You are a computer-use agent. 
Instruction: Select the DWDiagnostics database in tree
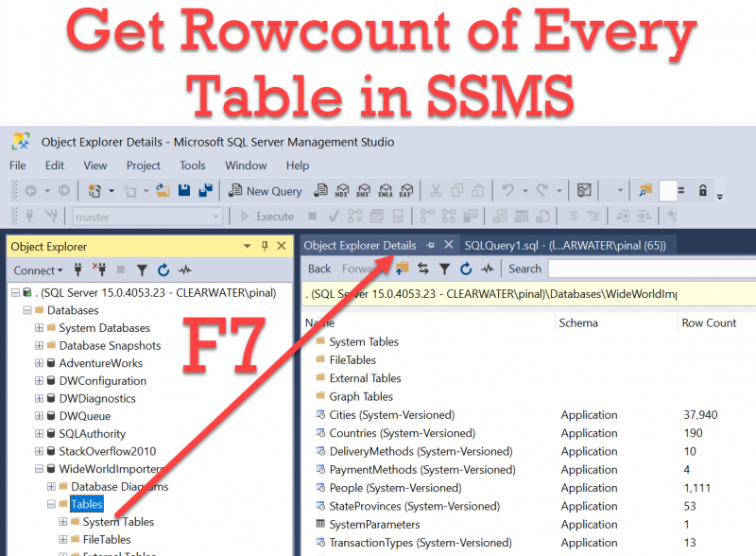click(x=97, y=398)
